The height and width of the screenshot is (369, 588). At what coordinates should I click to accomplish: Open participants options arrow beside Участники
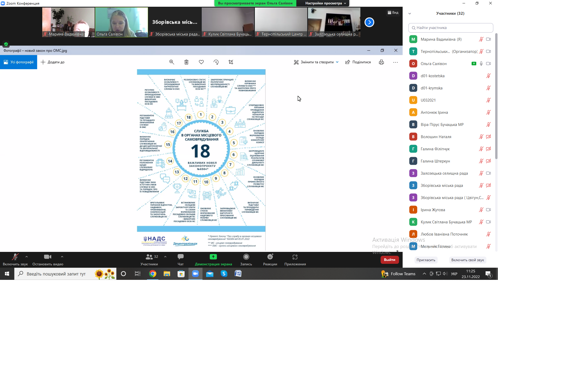165,257
